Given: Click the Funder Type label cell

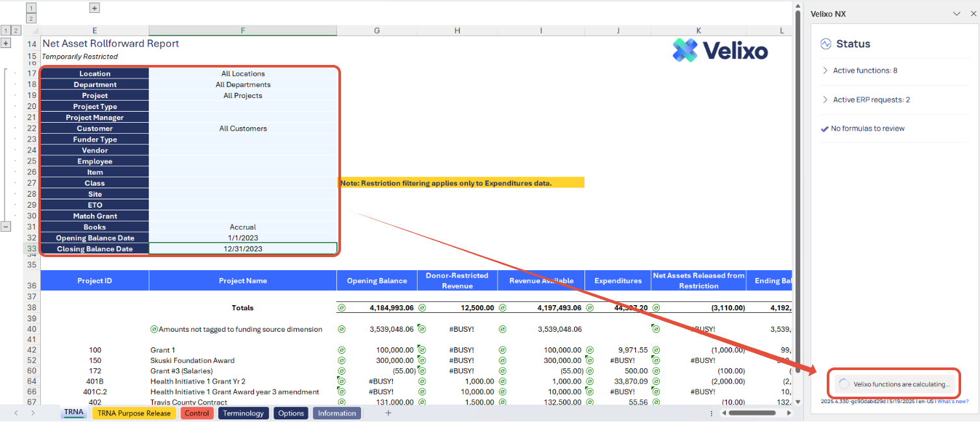Looking at the screenshot, I should click(95, 140).
